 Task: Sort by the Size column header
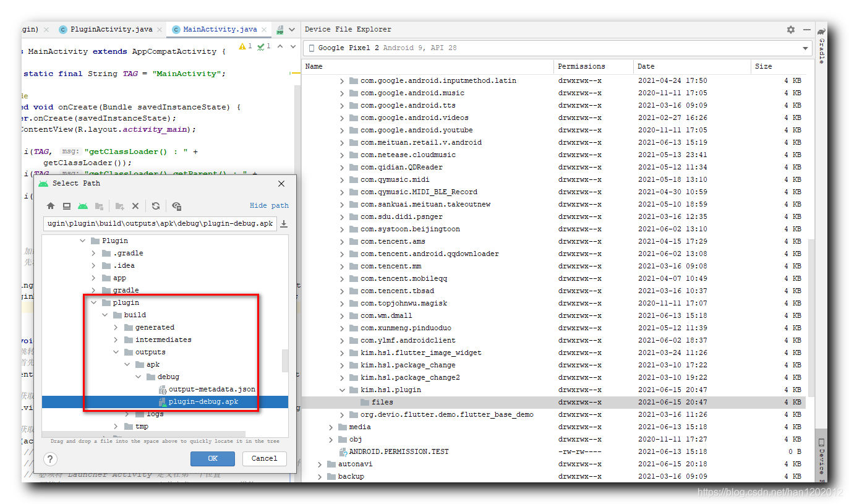coord(779,66)
